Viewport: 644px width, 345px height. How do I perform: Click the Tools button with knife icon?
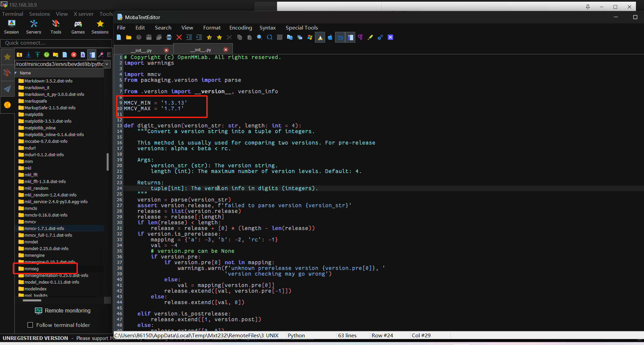pyautogui.click(x=56, y=27)
